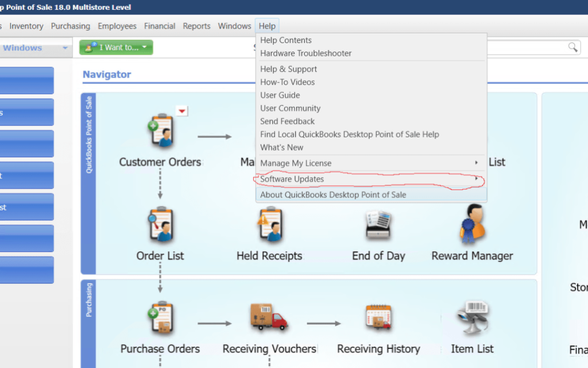Image resolution: width=588 pixels, height=368 pixels.
Task: Click inside the search input field
Action: (527, 47)
